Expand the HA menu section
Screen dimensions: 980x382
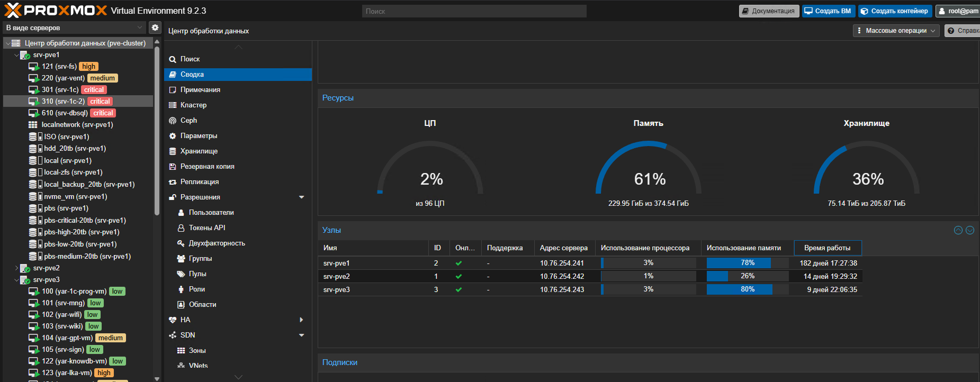coord(301,320)
